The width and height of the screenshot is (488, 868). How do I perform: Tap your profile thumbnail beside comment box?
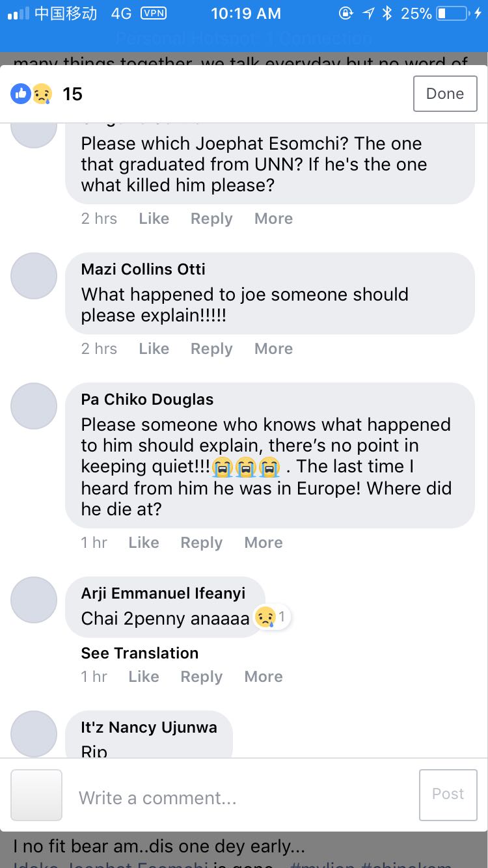pyautogui.click(x=36, y=795)
